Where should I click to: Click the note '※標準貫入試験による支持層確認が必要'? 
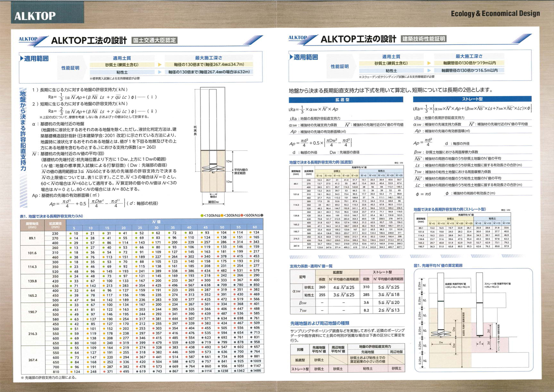(114, 78)
